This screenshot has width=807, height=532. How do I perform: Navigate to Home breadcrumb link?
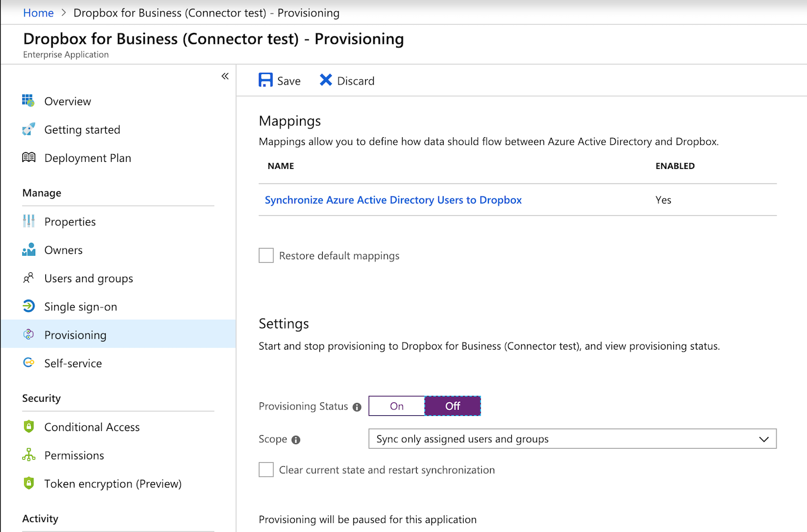38,13
